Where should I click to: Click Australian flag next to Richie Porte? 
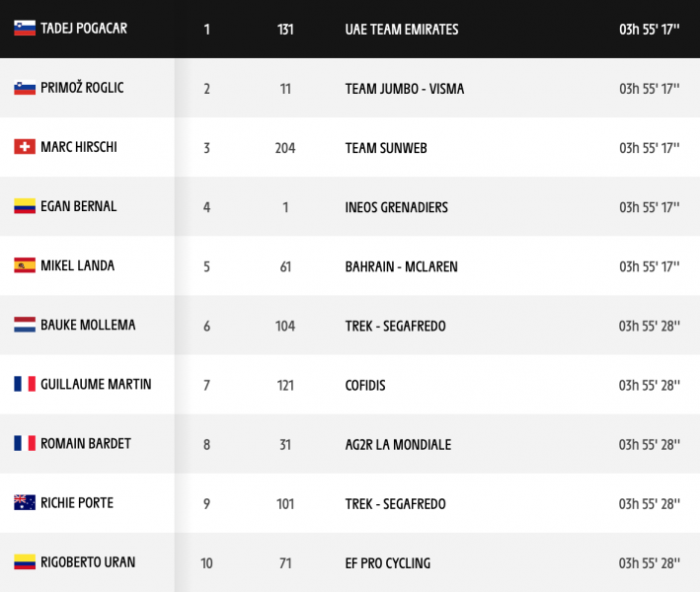[x=25, y=503]
